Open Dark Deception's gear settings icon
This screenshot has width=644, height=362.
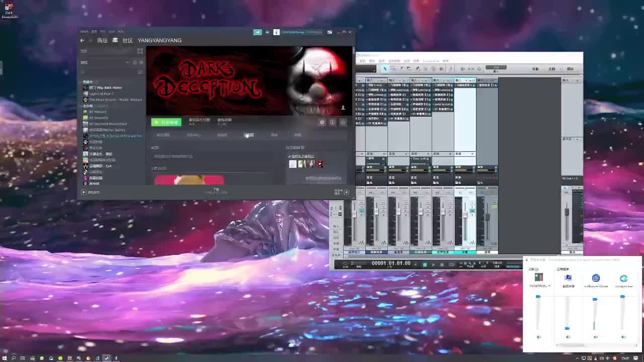tap(322, 122)
